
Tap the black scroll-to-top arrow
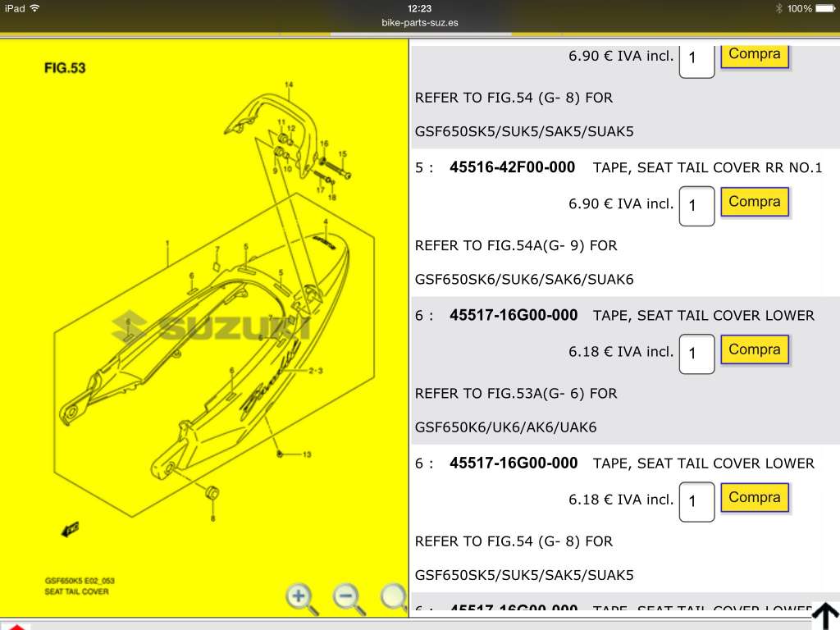825,615
